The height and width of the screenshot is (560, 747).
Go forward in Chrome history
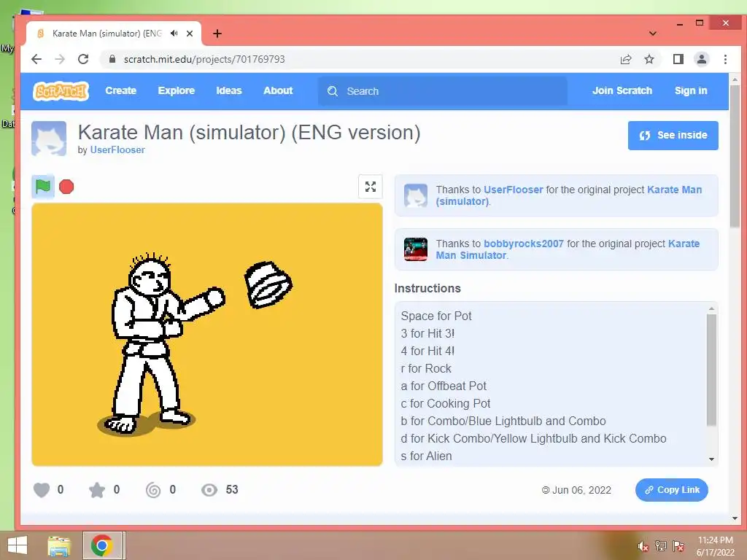click(x=60, y=59)
